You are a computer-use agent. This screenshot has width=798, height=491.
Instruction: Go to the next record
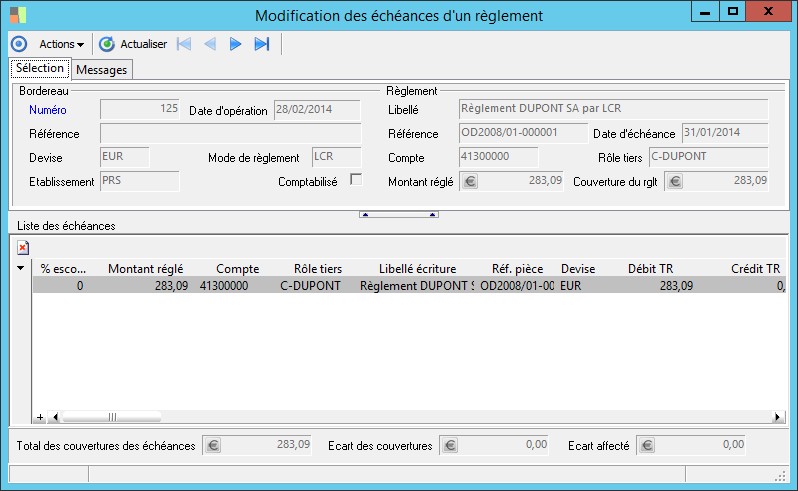coord(235,44)
